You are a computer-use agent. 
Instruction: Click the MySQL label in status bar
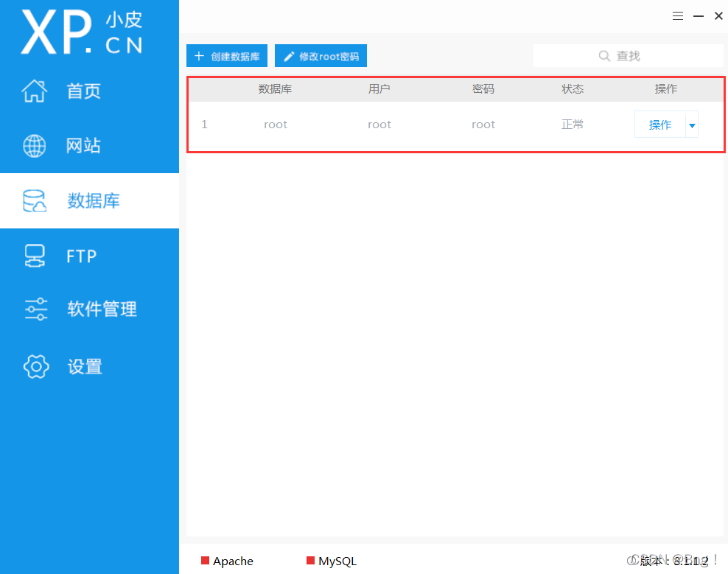click(337, 561)
